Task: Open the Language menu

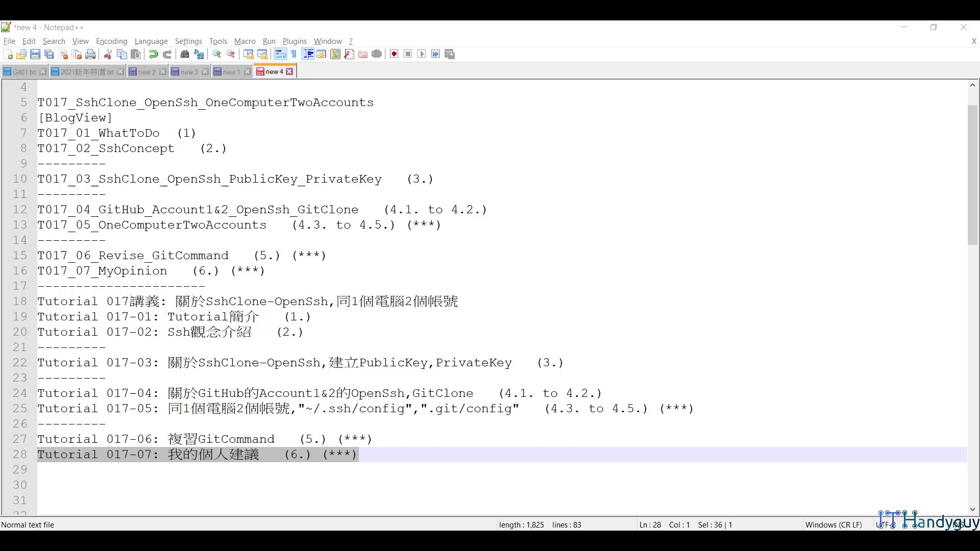Action: [x=151, y=41]
